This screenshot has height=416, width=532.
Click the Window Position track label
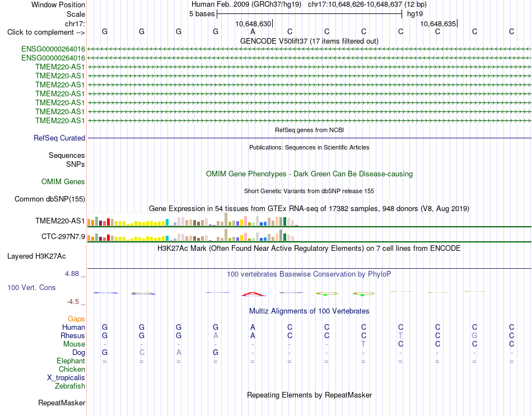[x=58, y=4]
